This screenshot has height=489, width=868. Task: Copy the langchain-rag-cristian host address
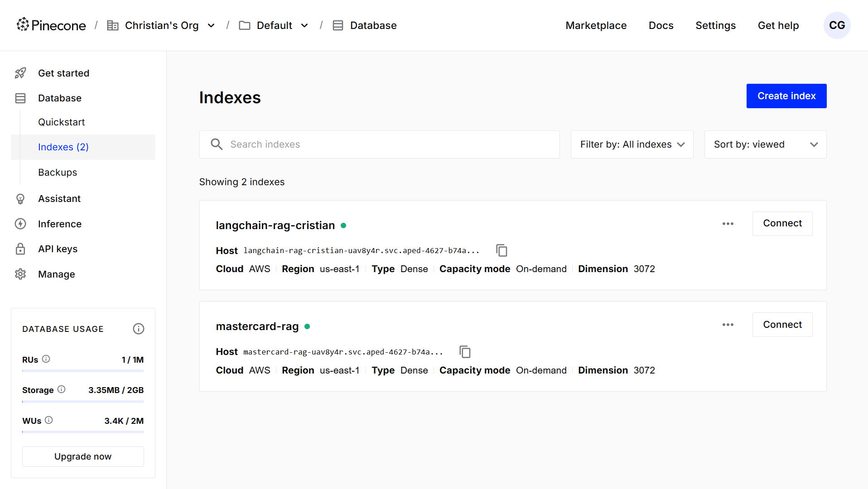502,250
